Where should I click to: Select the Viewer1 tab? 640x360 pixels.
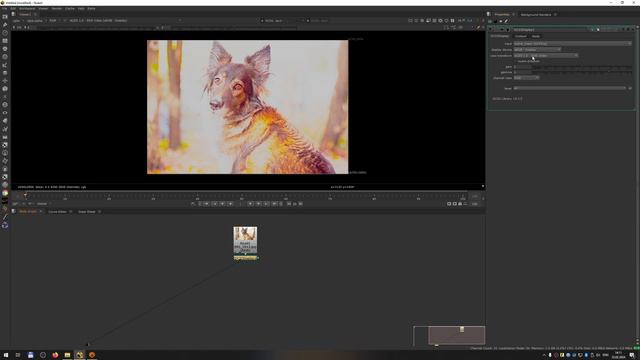[25, 14]
